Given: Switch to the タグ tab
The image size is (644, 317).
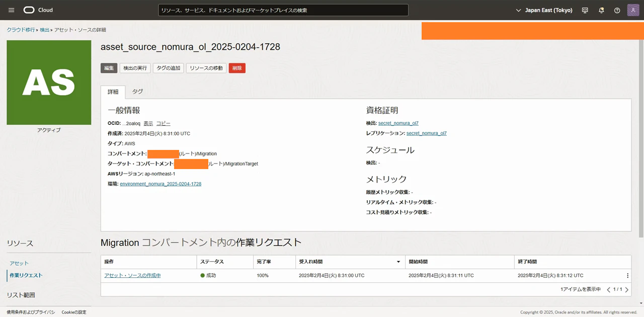Looking at the screenshot, I should [x=137, y=92].
